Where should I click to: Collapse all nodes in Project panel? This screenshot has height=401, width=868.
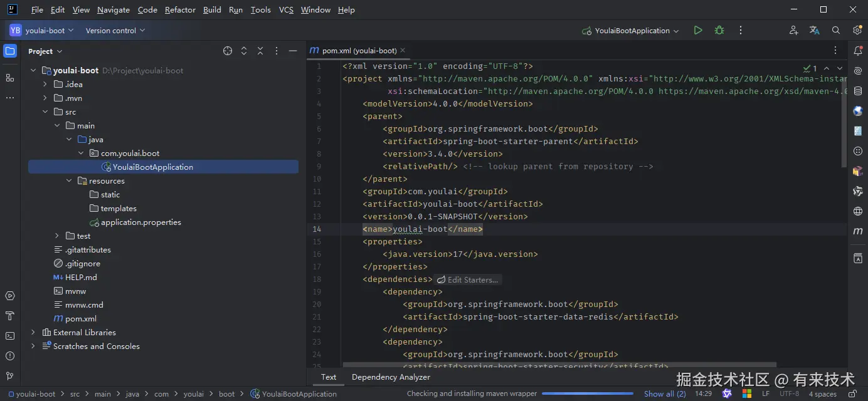point(260,51)
